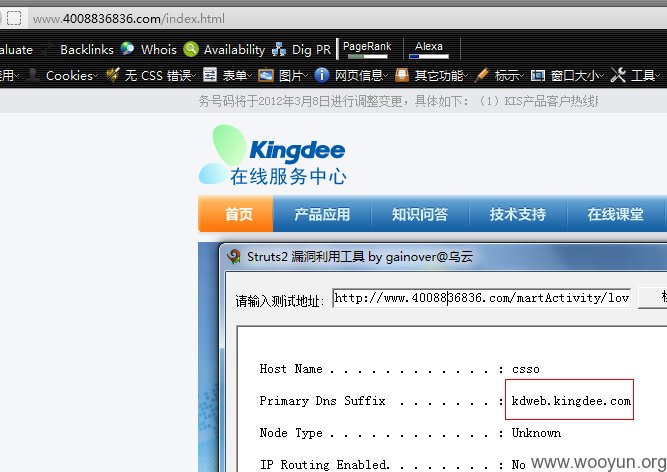Click the 窗口大小 window icon

click(x=538, y=75)
